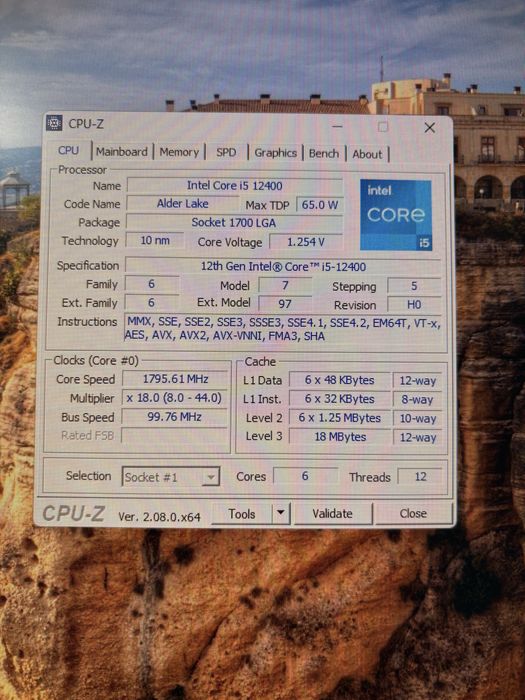The height and width of the screenshot is (700, 525).
Task: Go to the Graphics tab
Action: [275, 153]
